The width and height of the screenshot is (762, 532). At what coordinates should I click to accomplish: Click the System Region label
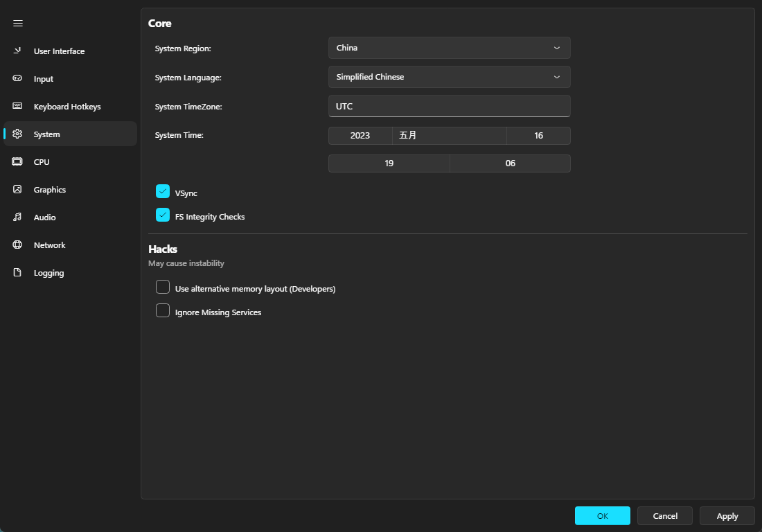(183, 48)
